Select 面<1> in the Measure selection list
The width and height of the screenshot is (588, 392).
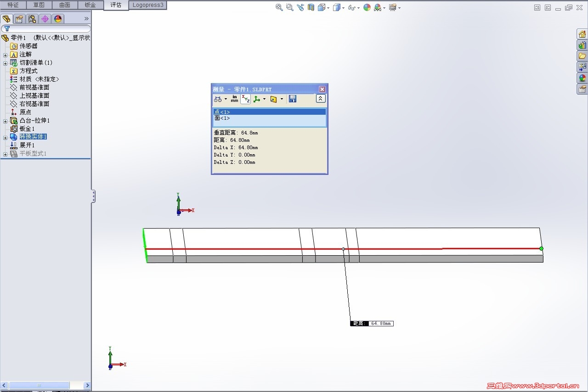270,118
